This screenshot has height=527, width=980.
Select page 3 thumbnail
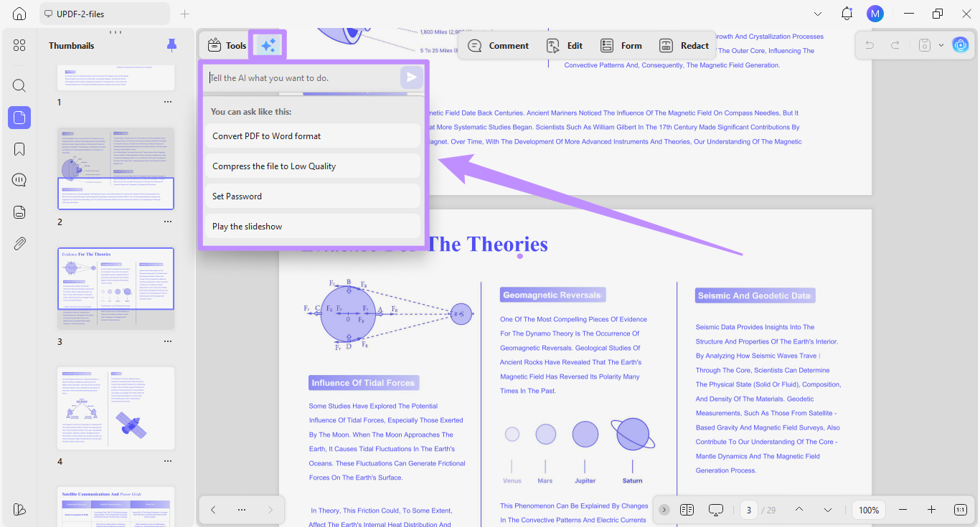[116, 288]
